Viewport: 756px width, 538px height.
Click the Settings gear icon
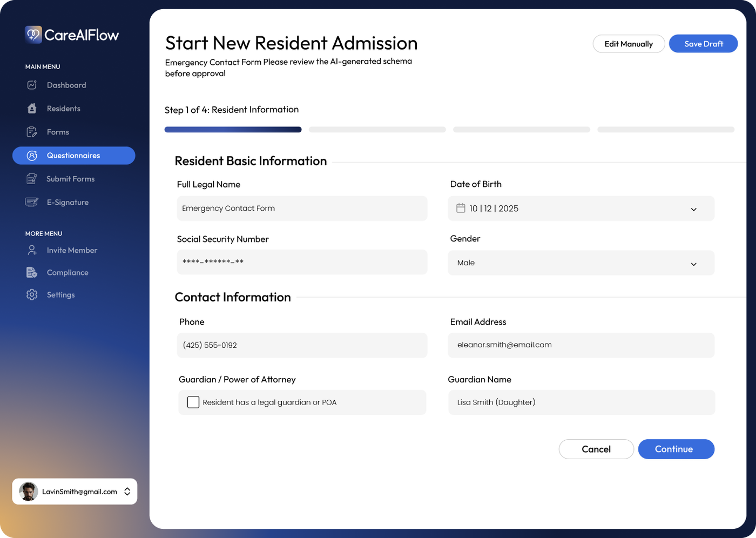[x=32, y=295]
